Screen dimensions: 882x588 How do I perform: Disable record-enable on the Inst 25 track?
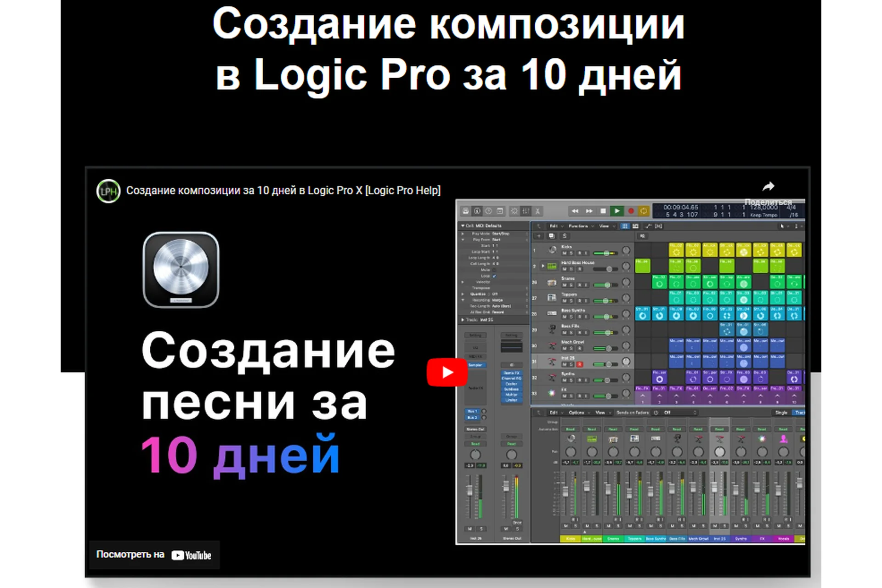click(580, 364)
